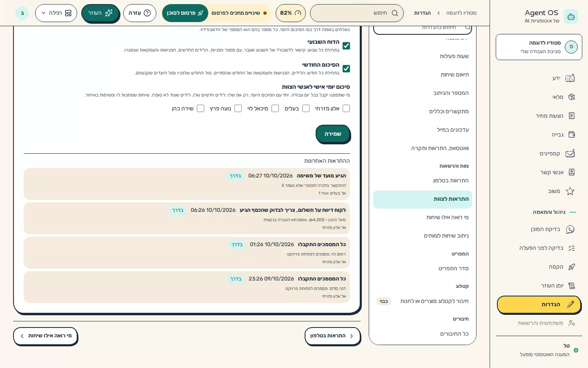Image resolution: width=588 pixels, height=368 pixels.
Task: Go to next page התראות בטלפון
Action: click(332, 336)
